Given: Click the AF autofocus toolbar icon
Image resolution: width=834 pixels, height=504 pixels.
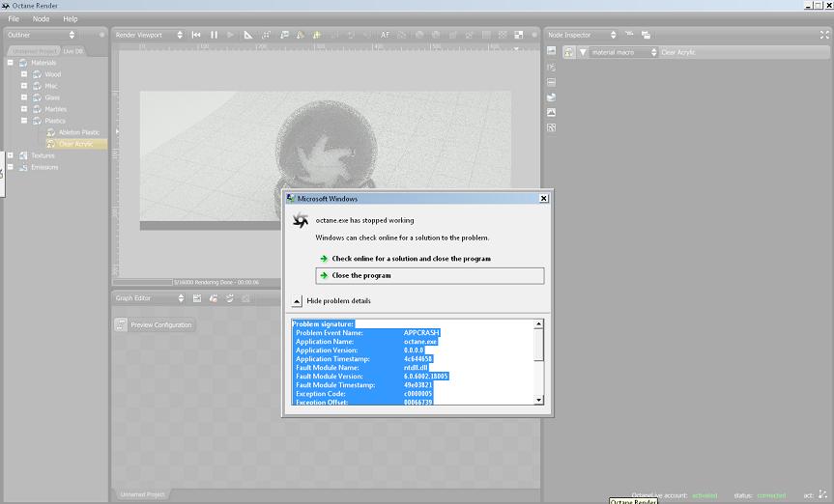Looking at the screenshot, I should (x=385, y=35).
